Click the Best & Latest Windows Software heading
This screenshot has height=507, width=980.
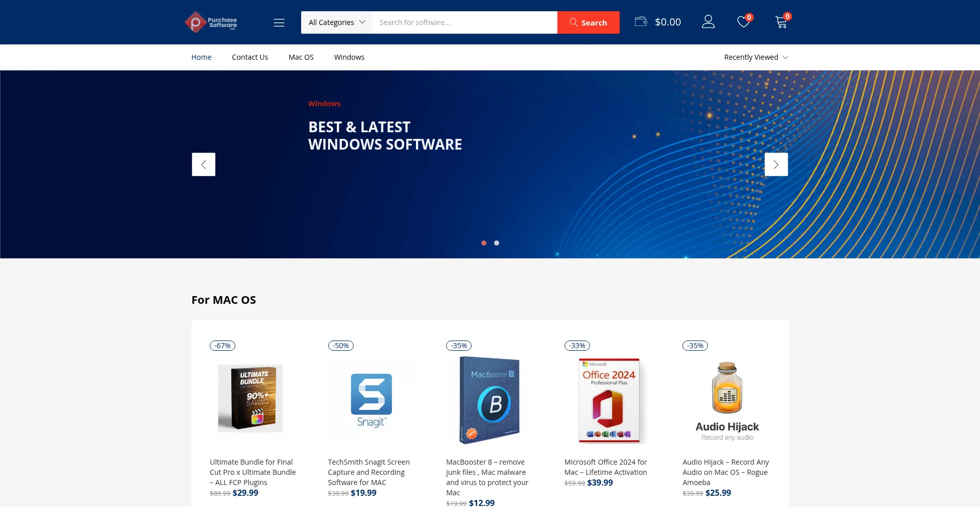tap(385, 136)
